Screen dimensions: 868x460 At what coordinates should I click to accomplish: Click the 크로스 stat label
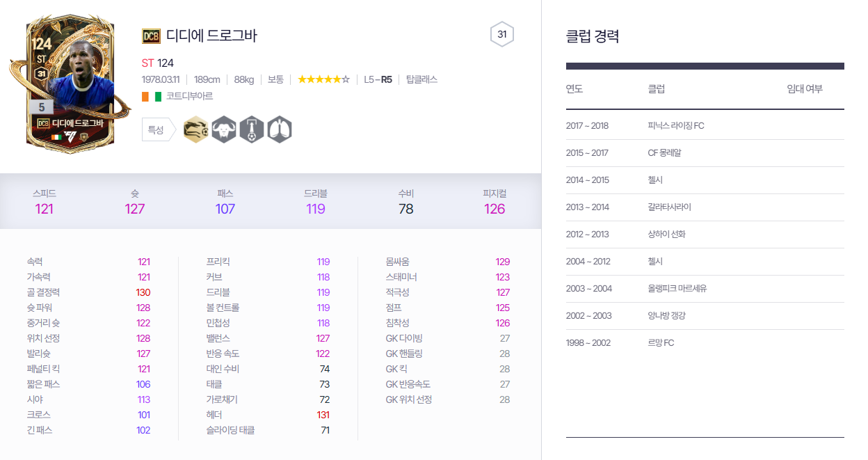[38, 415]
